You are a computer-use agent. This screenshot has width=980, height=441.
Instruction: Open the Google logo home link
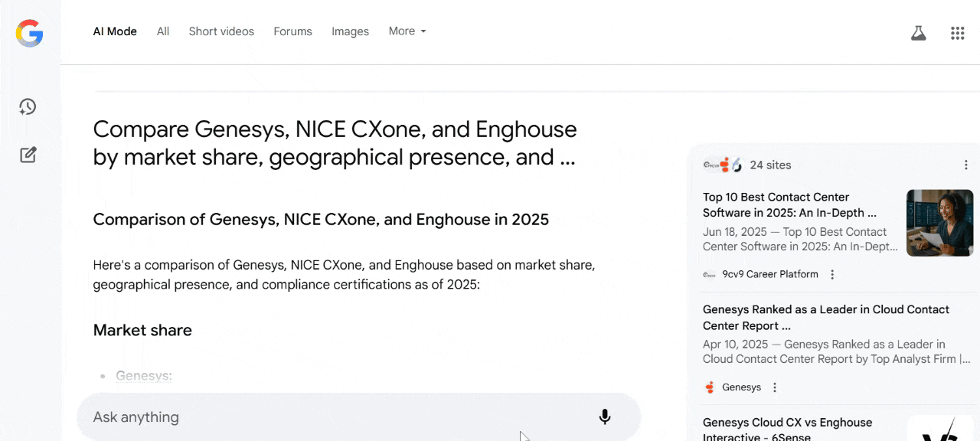coord(30,33)
